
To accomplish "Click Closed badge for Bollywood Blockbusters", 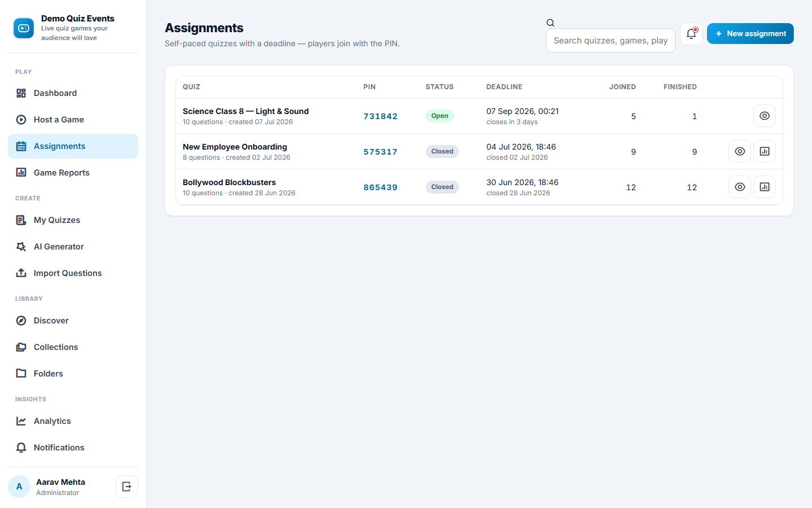I will pos(442,187).
